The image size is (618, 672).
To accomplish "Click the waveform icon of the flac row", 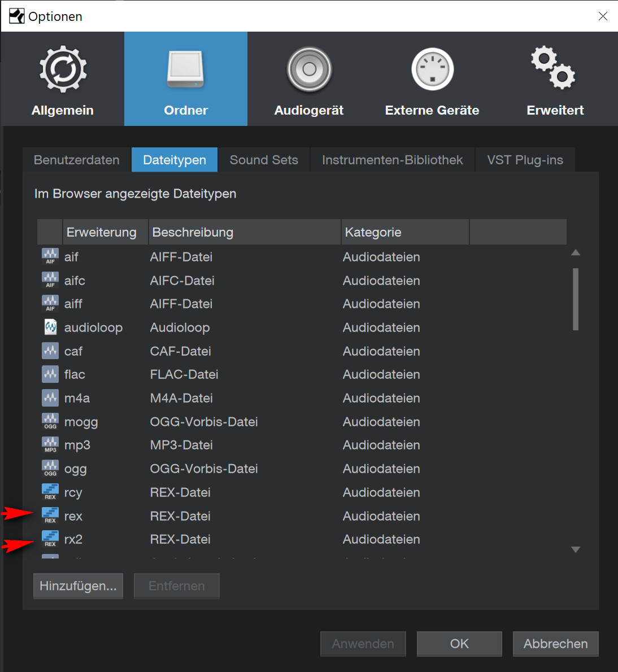I will pos(50,374).
